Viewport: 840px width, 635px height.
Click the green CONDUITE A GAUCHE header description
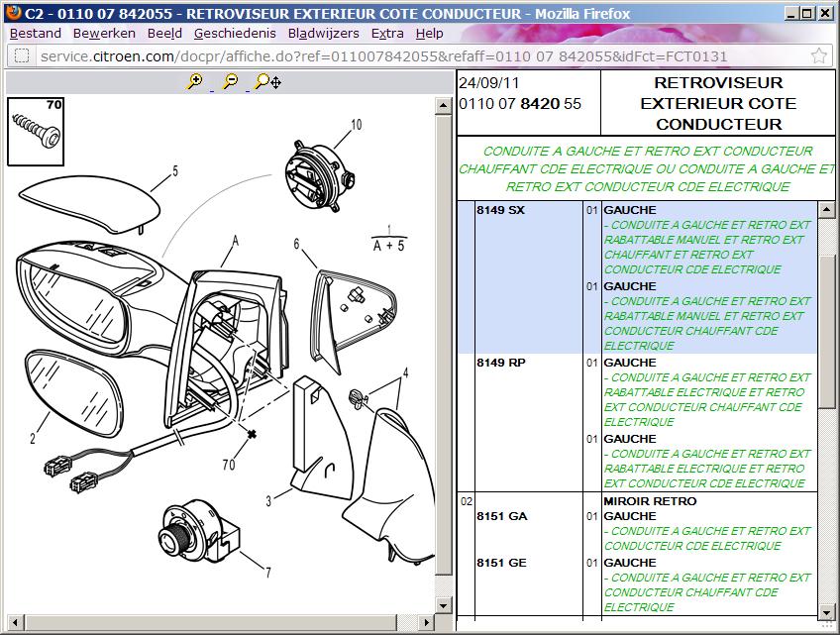coord(647,168)
